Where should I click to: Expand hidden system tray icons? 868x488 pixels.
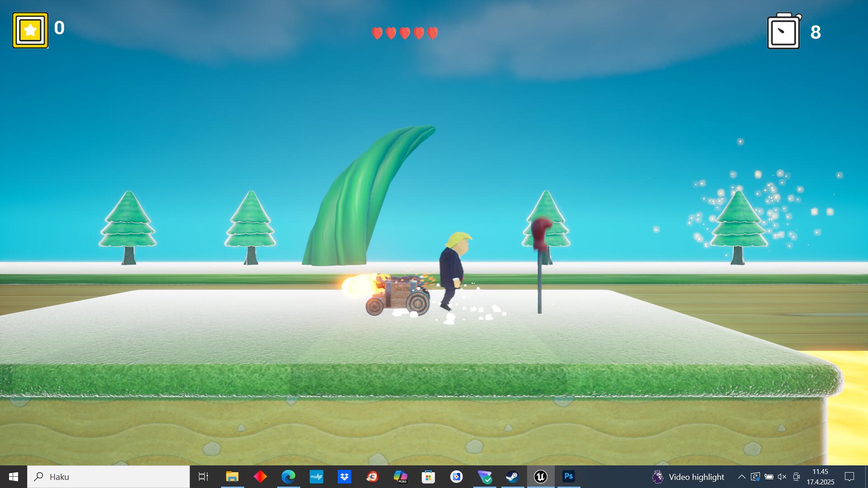742,477
